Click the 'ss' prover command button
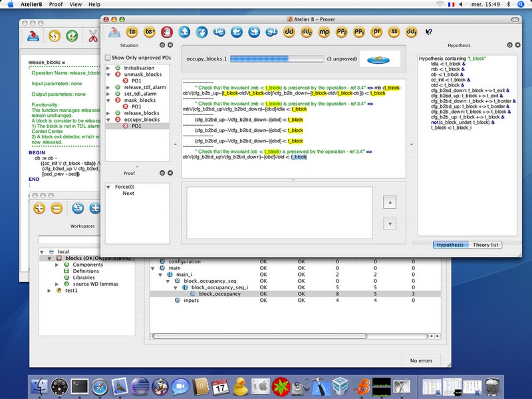 [394, 32]
